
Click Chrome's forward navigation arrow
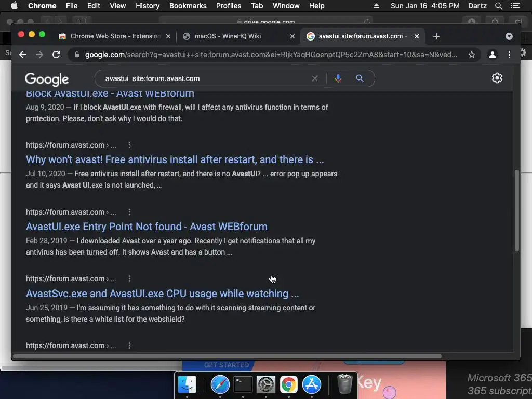[x=39, y=55]
